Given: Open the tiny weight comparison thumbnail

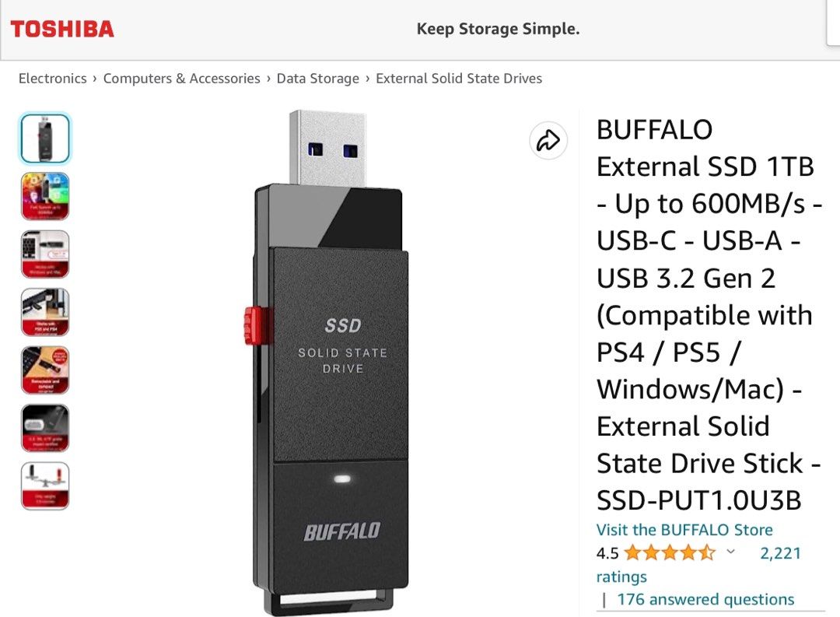Looking at the screenshot, I should pyautogui.click(x=44, y=486).
